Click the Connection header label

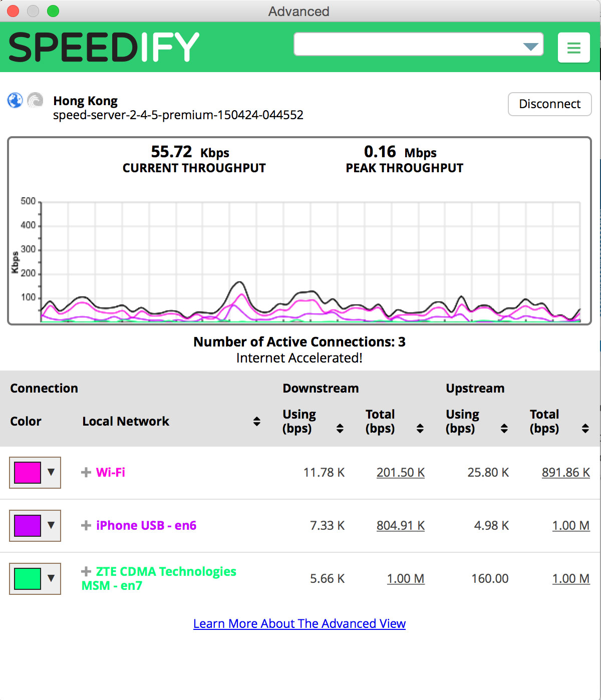click(x=44, y=388)
